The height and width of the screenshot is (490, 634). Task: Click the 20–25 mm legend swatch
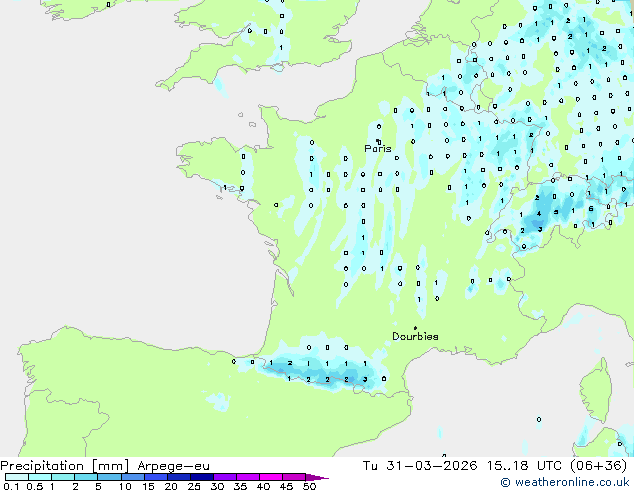tap(178, 477)
